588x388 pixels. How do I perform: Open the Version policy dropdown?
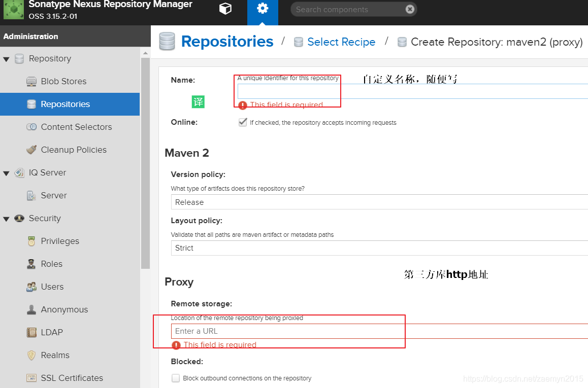coord(379,202)
